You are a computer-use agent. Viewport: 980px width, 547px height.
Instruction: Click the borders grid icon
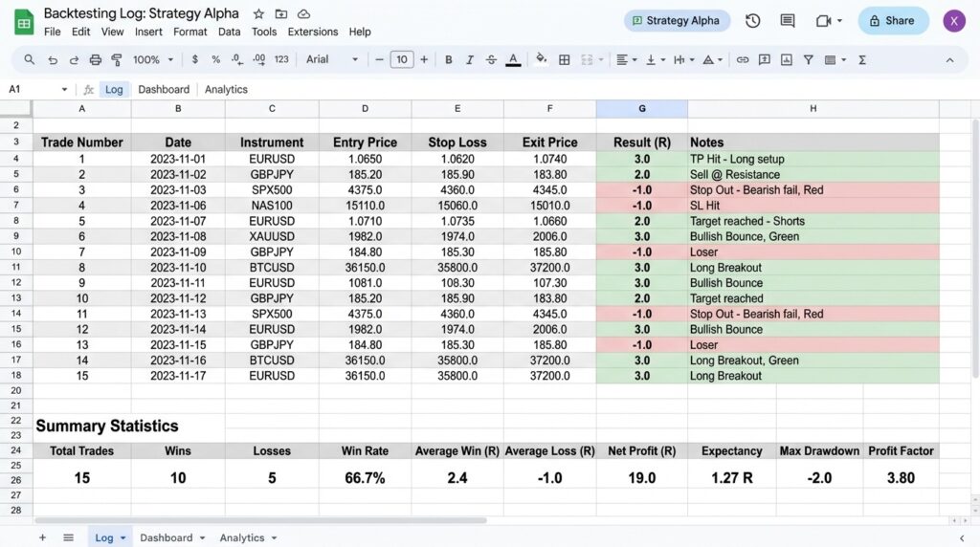564,59
